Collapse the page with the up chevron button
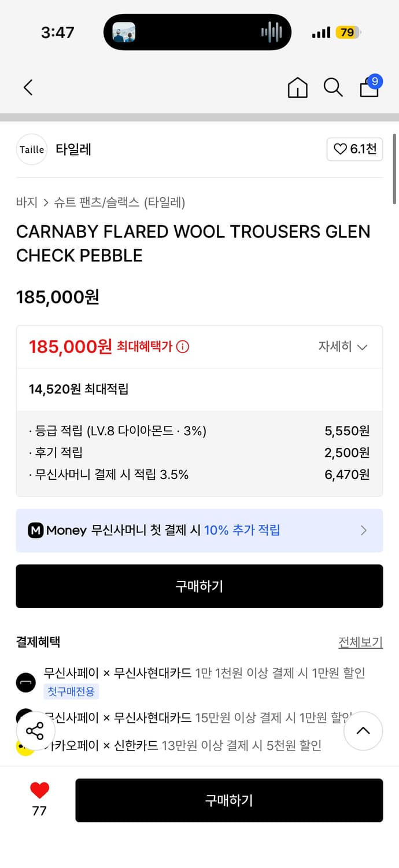The width and height of the screenshot is (399, 868). pos(363,731)
